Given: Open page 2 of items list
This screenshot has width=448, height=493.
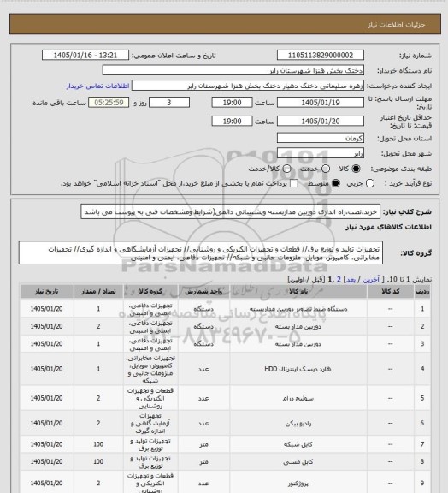Looking at the screenshot, I should pos(339,280).
